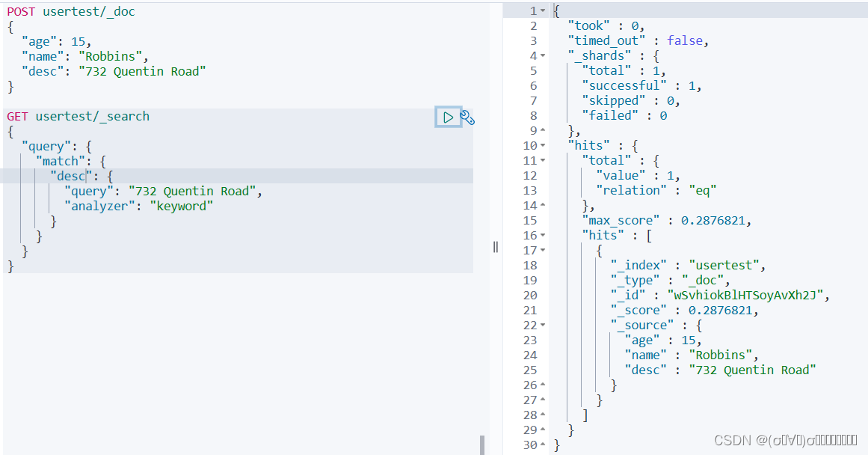This screenshot has height=455, width=868.
Task: Click the fold-end marker at line 30
Action: [543, 445]
